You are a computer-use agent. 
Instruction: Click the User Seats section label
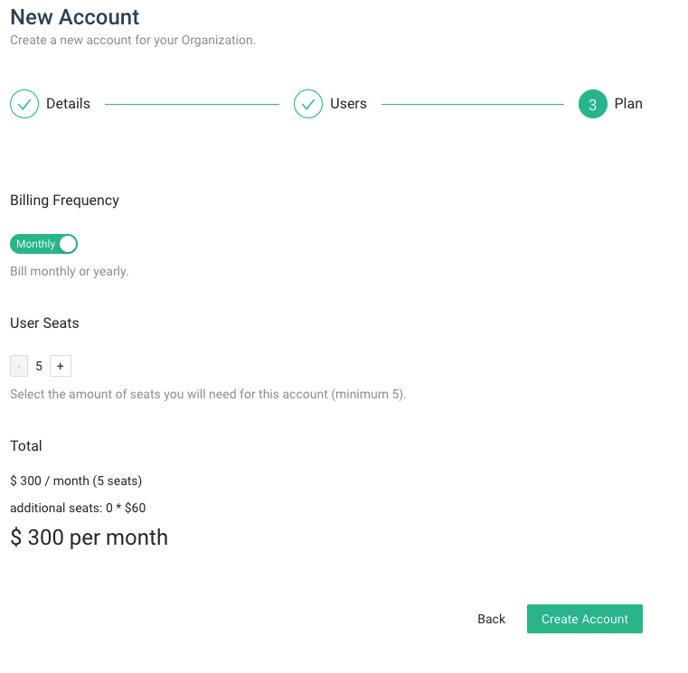pyautogui.click(x=45, y=323)
